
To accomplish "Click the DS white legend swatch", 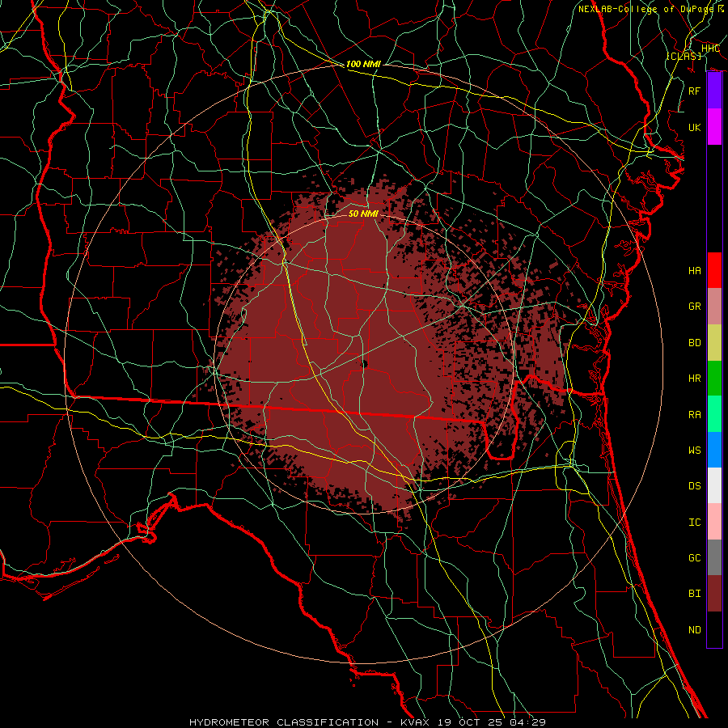I will pos(714,485).
